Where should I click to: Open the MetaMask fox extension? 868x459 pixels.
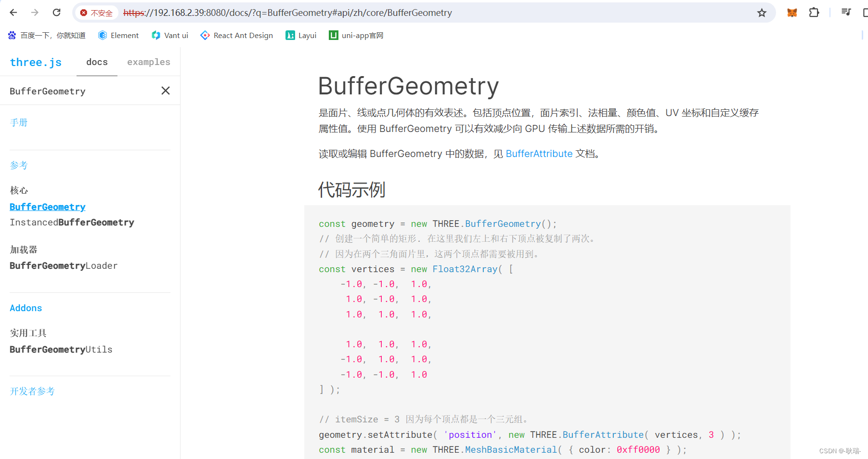click(x=792, y=13)
